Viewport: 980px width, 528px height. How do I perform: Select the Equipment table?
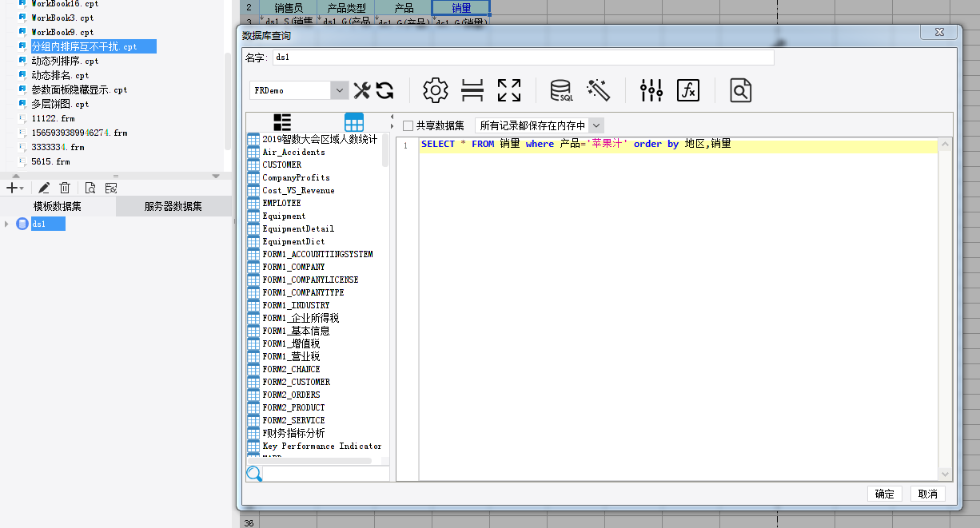[x=284, y=216]
